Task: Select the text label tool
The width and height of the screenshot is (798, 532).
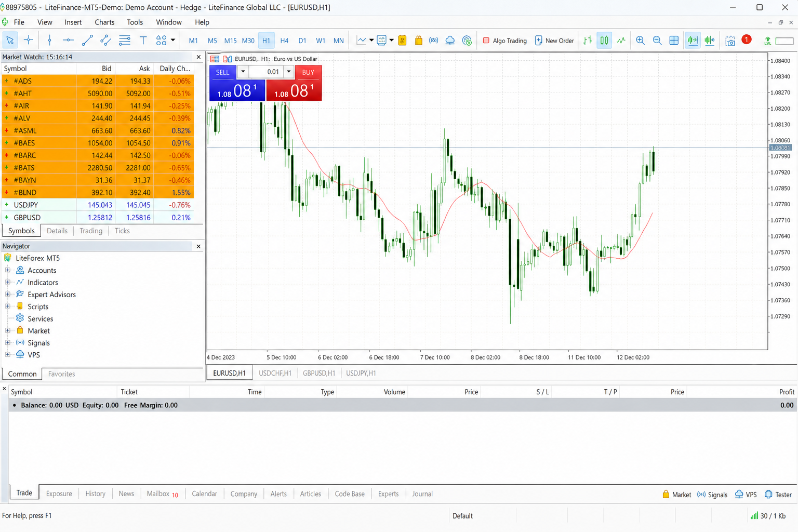Action: [143, 40]
